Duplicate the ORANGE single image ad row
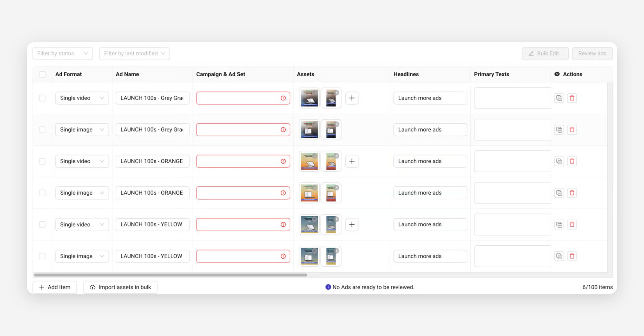This screenshot has height=336, width=644. tap(559, 193)
